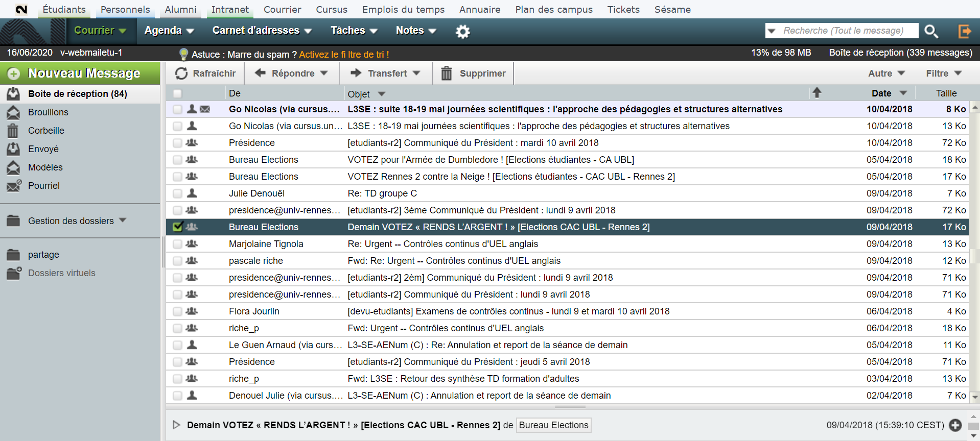The image size is (980, 441).
Task: Uncheck the selected Bureau Elections message
Action: pos(177,227)
